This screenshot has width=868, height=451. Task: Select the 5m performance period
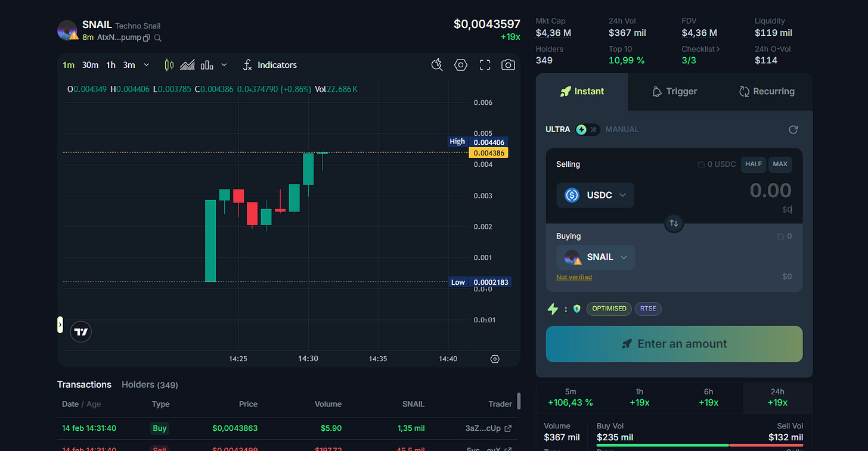[x=571, y=397]
